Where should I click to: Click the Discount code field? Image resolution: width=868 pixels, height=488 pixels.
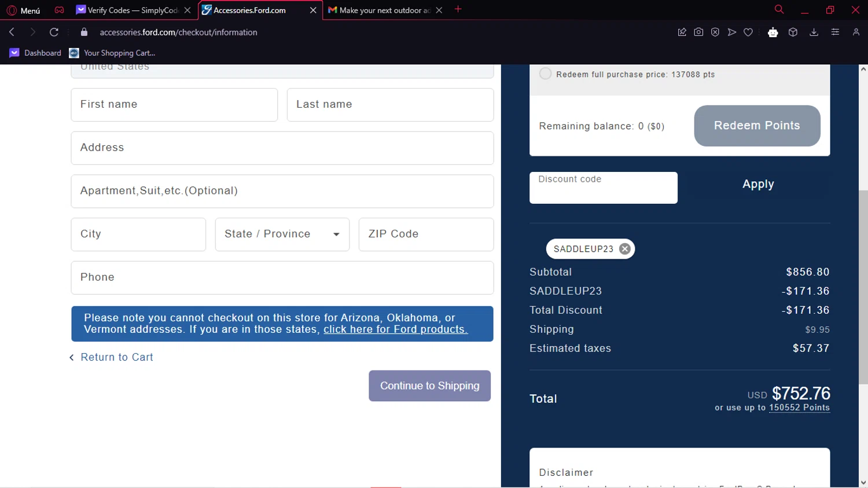603,188
